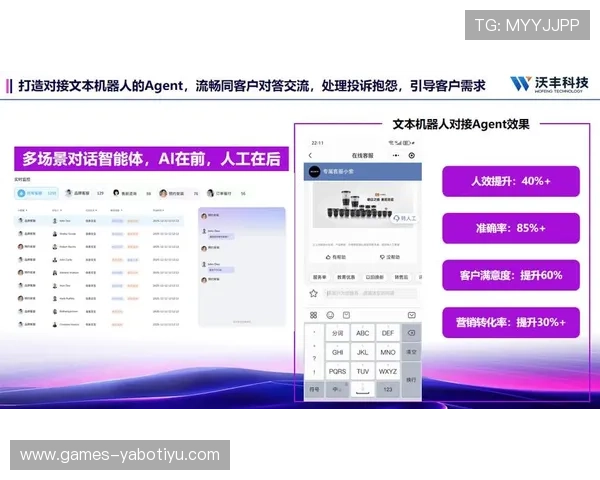The image size is (600, 480).
Task: Tap the 转人工 headset button
Action: (404, 218)
